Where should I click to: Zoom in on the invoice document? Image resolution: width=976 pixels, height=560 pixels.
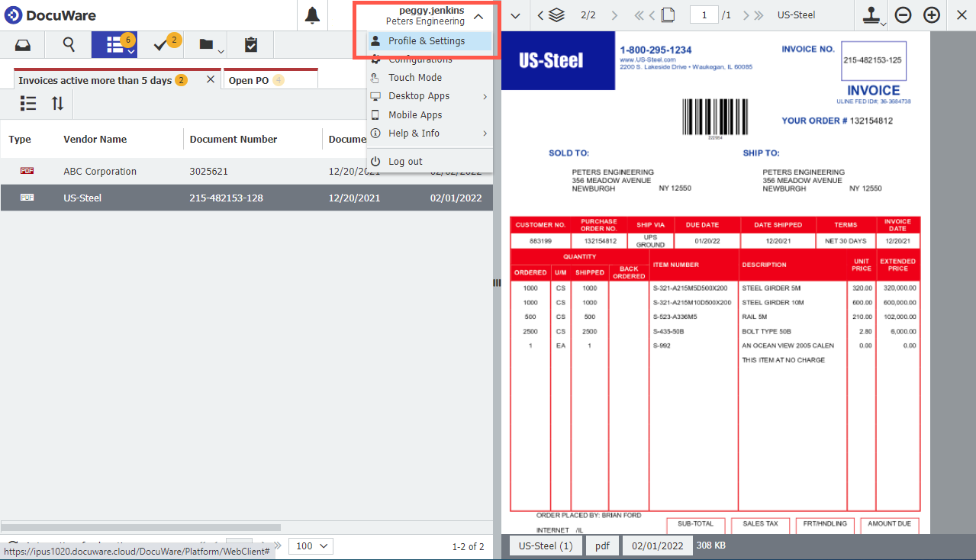[x=931, y=14]
